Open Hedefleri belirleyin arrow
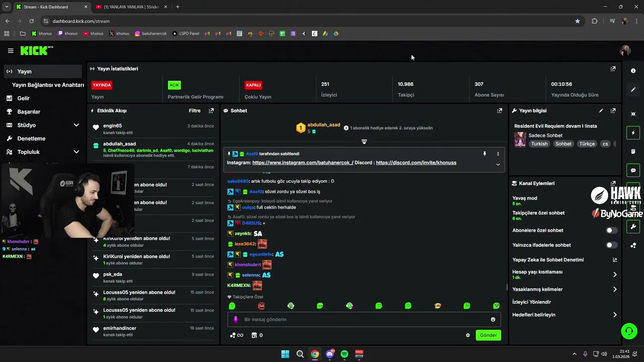This screenshot has width=644, height=362. 615,315
